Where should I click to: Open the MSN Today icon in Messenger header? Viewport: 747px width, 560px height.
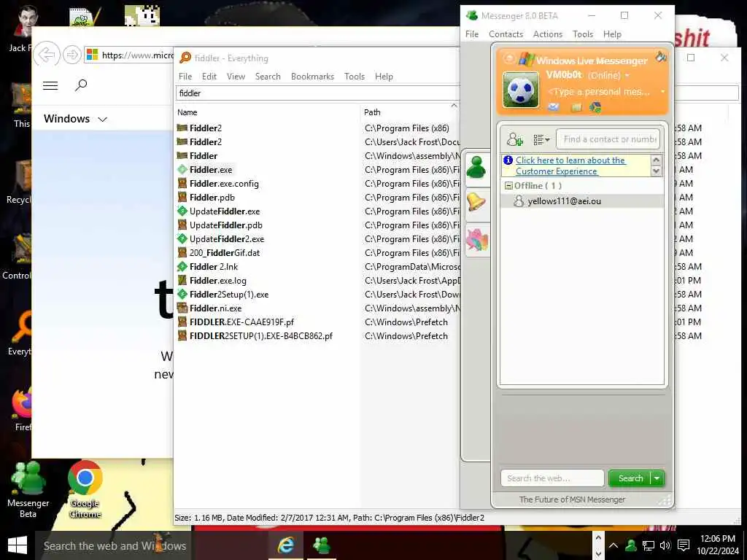pos(595,107)
